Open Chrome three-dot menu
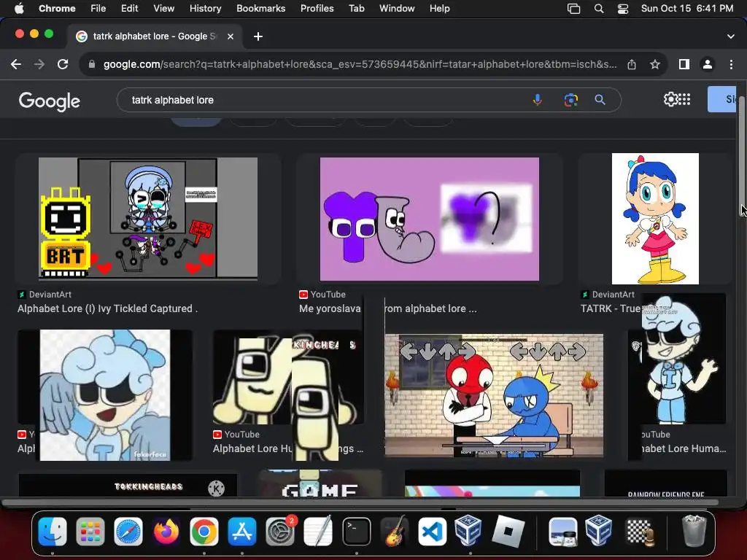Image resolution: width=747 pixels, height=560 pixels. click(x=731, y=64)
